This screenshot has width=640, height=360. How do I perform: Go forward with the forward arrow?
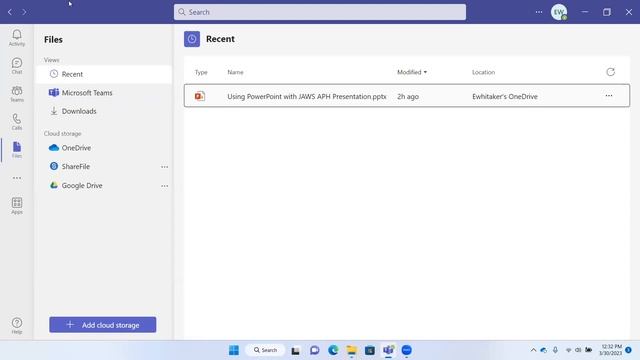[24, 12]
